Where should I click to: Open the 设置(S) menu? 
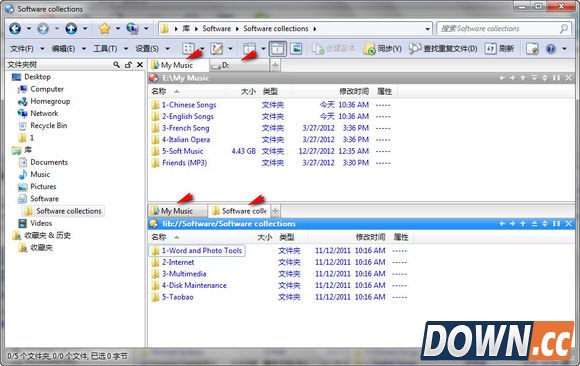click(x=147, y=48)
